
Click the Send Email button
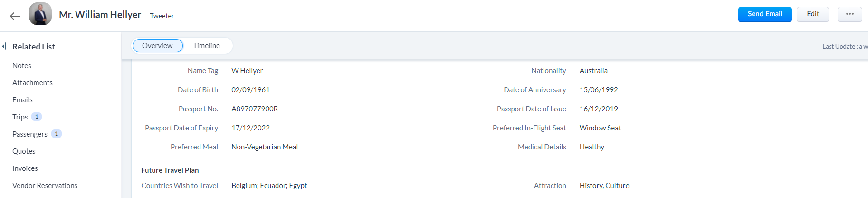click(x=764, y=14)
